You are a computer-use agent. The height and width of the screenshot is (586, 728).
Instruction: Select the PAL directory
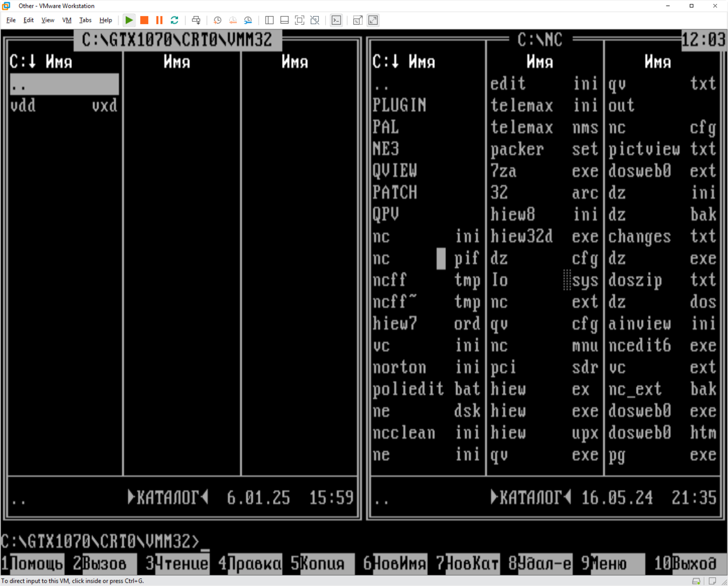(426, 128)
